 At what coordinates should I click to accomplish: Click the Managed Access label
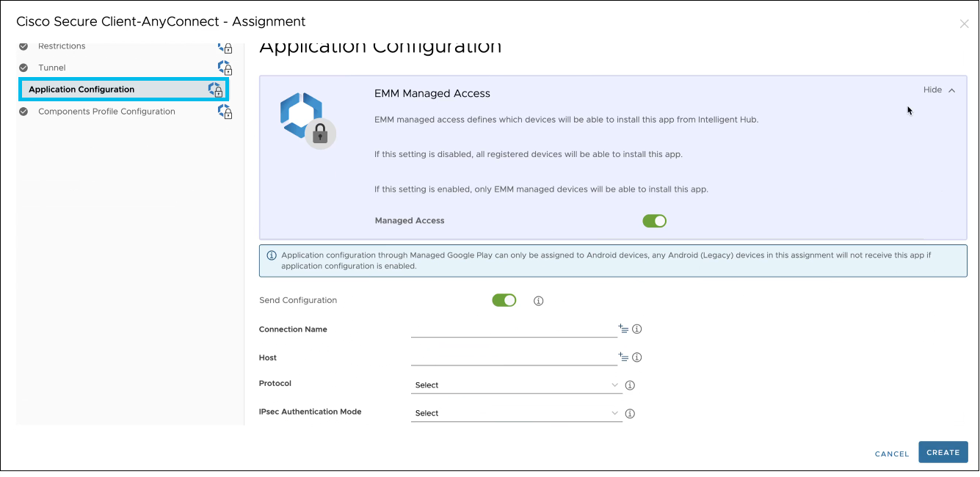410,220
